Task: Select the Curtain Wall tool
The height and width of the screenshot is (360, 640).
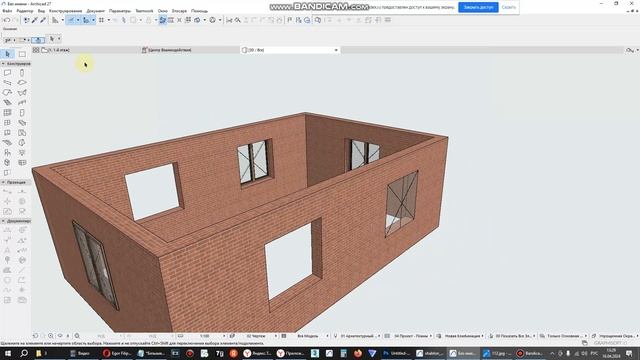Action: (x=7, y=113)
